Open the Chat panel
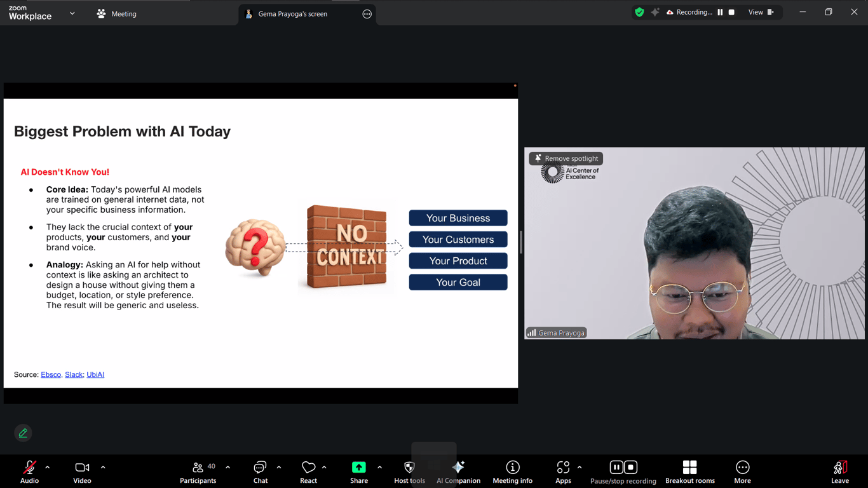The image size is (868, 488). tap(261, 472)
